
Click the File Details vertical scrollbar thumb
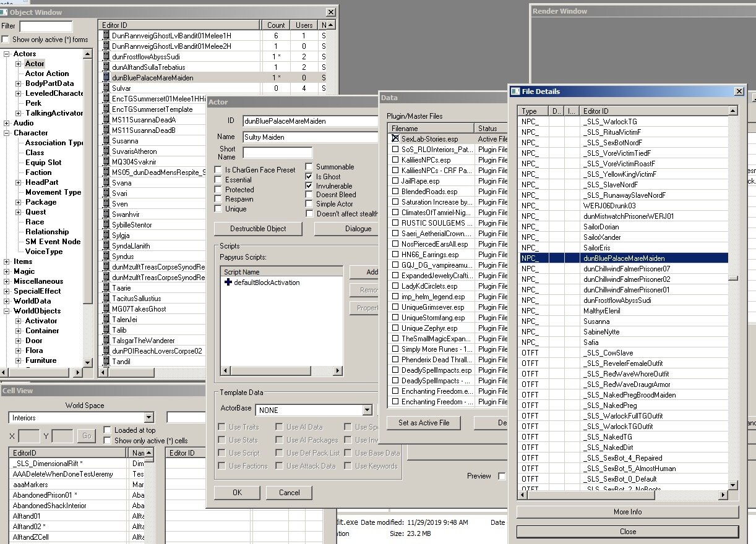click(x=733, y=278)
